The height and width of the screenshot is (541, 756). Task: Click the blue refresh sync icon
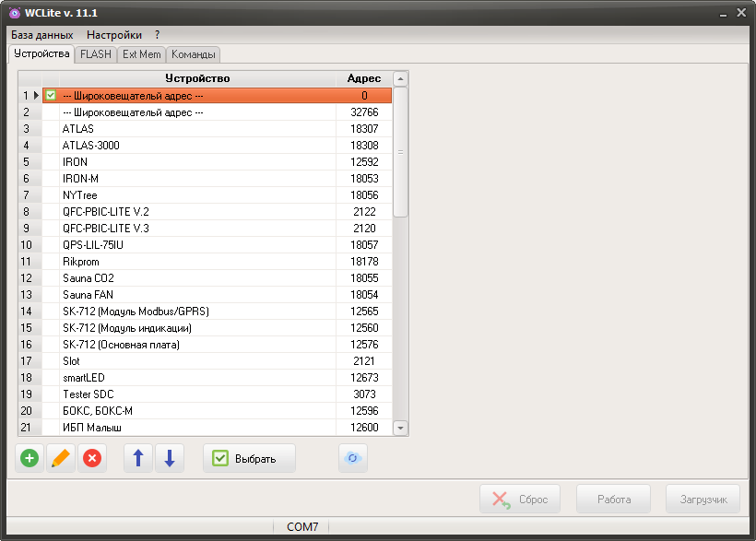click(x=352, y=458)
